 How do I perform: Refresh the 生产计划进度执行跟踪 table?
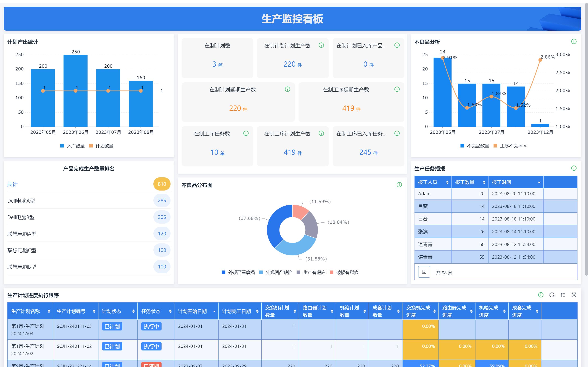click(x=552, y=295)
